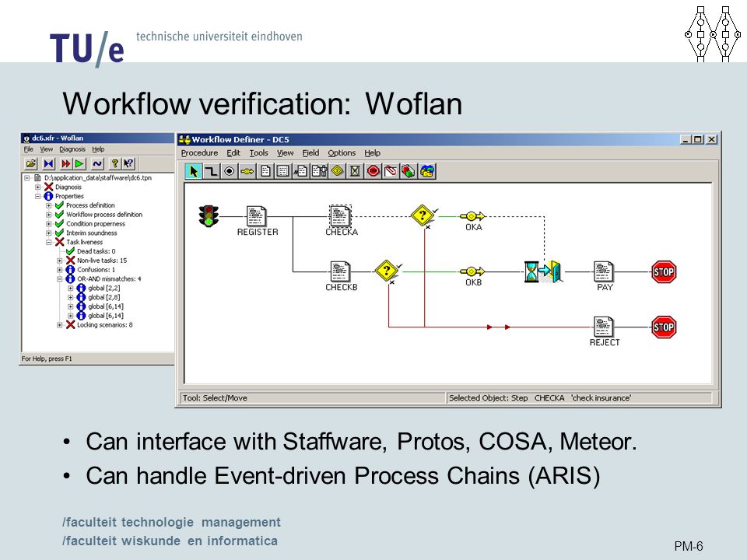
Task: Click the green play arrow in Woflan toolbar
Action: [x=79, y=164]
